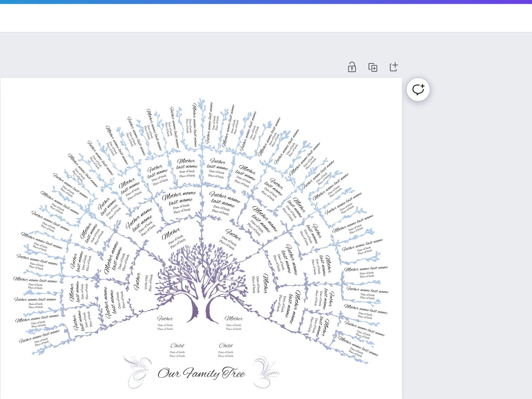
Task: Open the add comment bubble
Action: pyautogui.click(x=418, y=90)
